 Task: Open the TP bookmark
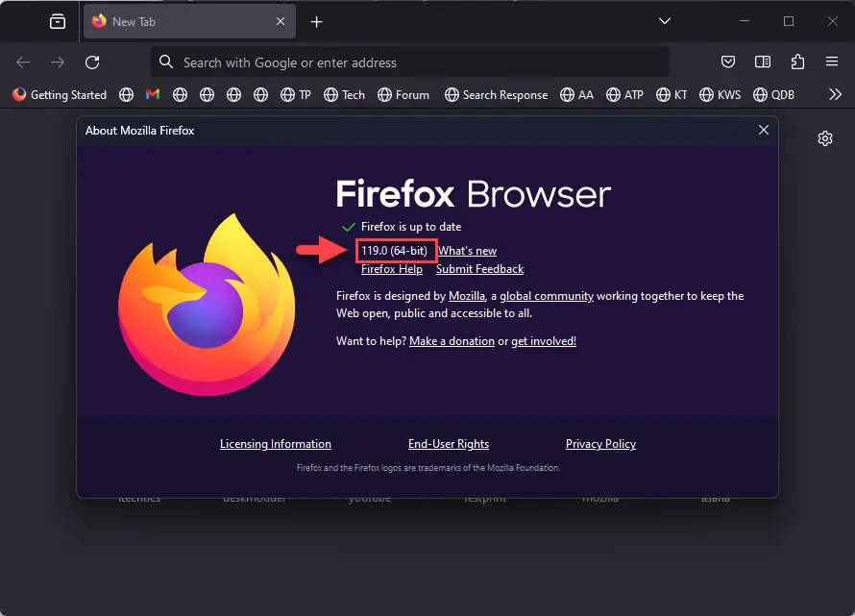click(x=296, y=95)
